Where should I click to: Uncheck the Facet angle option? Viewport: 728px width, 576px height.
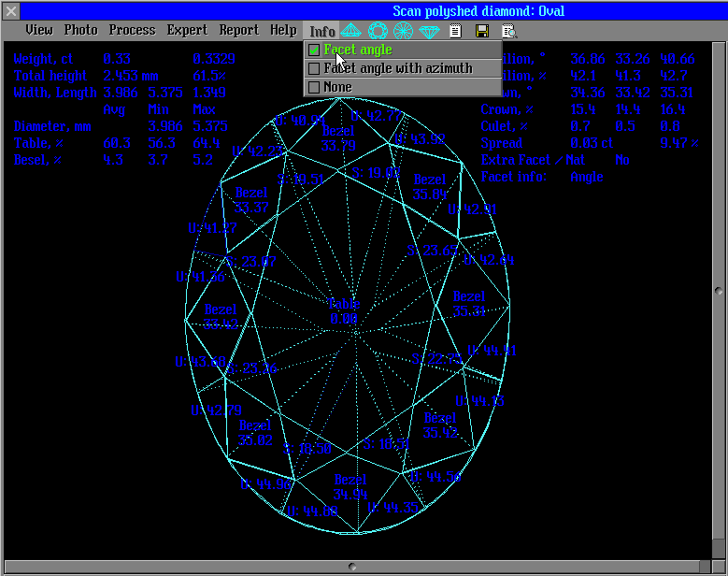(x=314, y=50)
